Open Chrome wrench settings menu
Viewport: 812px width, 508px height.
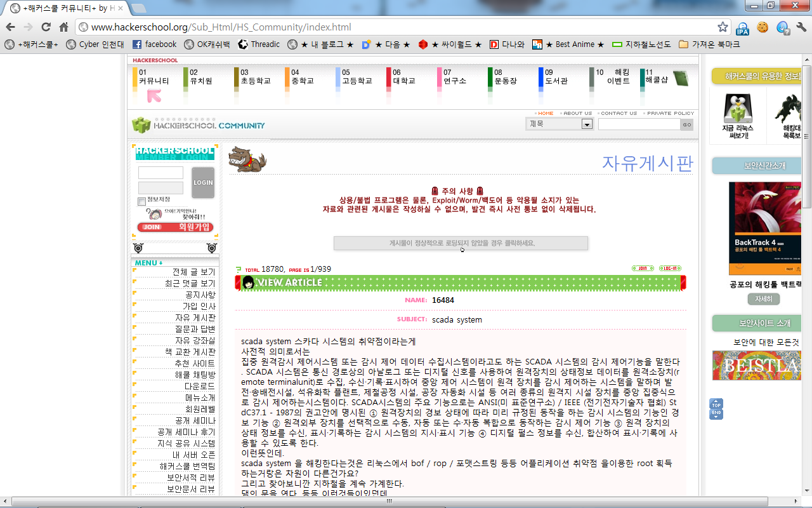(801, 27)
